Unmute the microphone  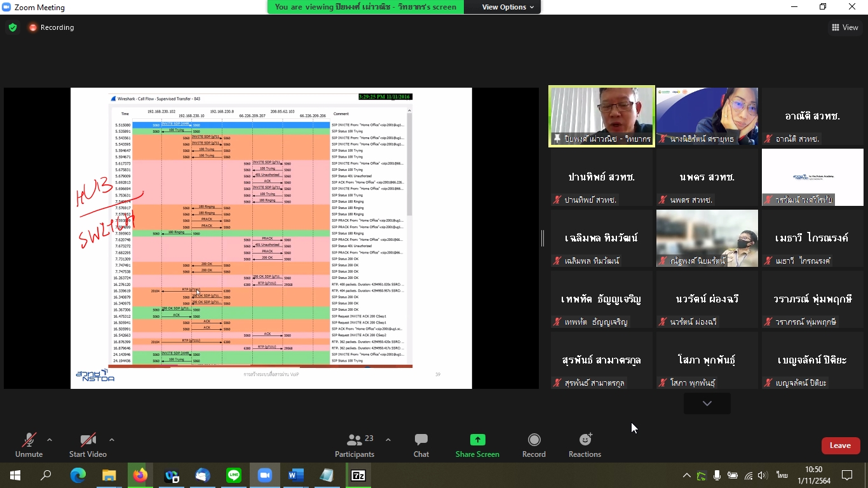(29, 445)
